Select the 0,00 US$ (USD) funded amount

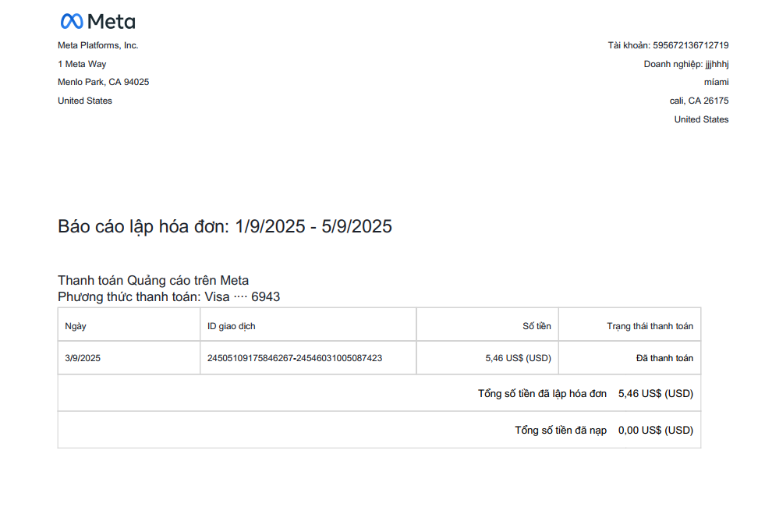[655, 430]
